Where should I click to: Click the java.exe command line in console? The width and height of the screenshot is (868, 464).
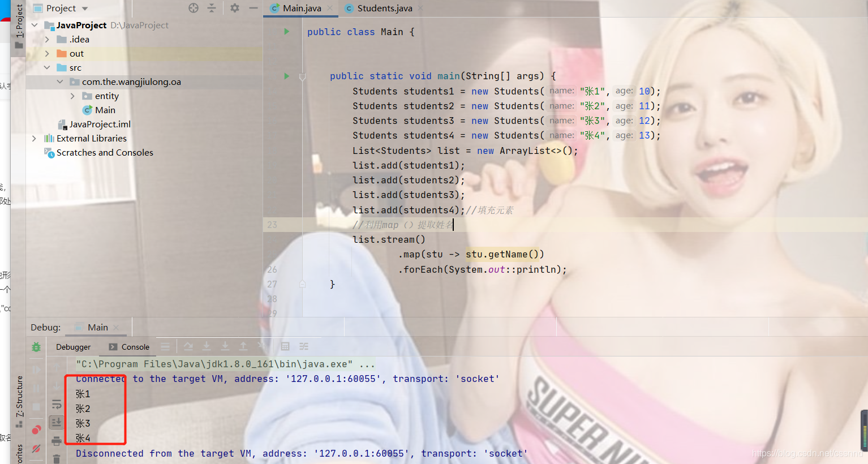[x=225, y=364]
